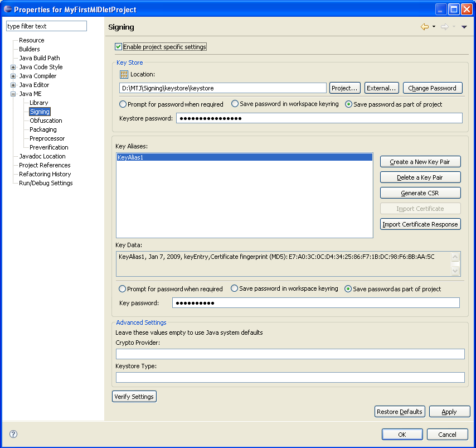This screenshot has width=476, height=448.
Task: Collapse the Java ME tree node
Action: [13, 94]
